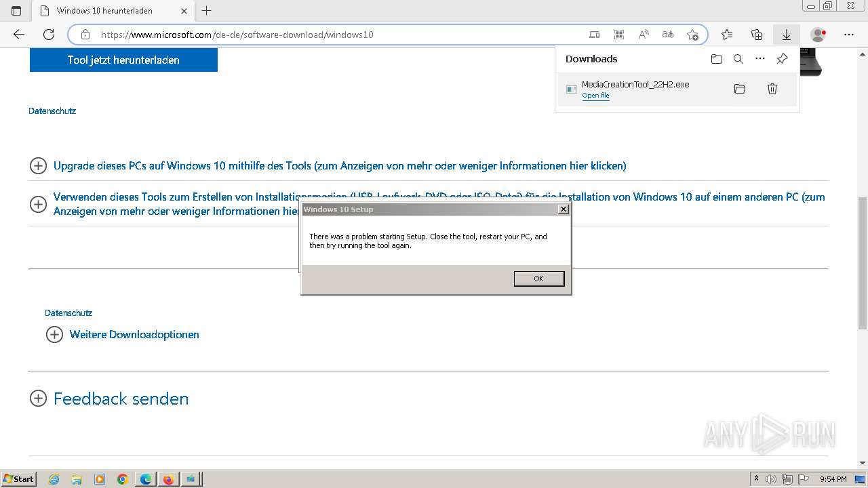Open a new browser tab

click(207, 11)
